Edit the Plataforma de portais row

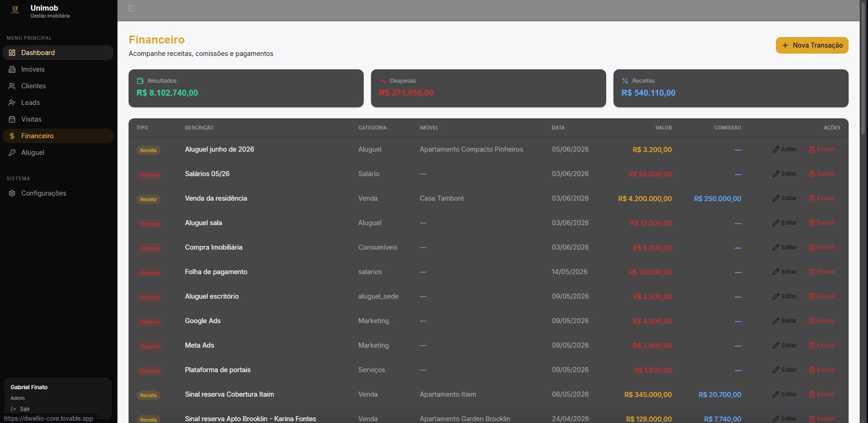point(785,370)
